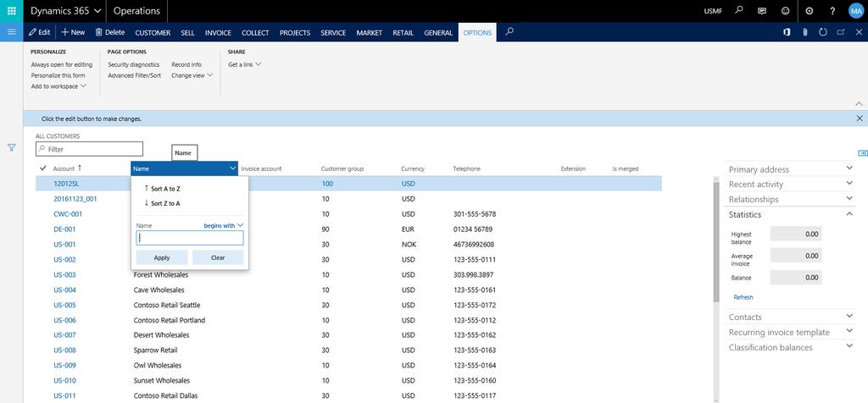
Task: Open the SELL tab
Action: click(187, 33)
